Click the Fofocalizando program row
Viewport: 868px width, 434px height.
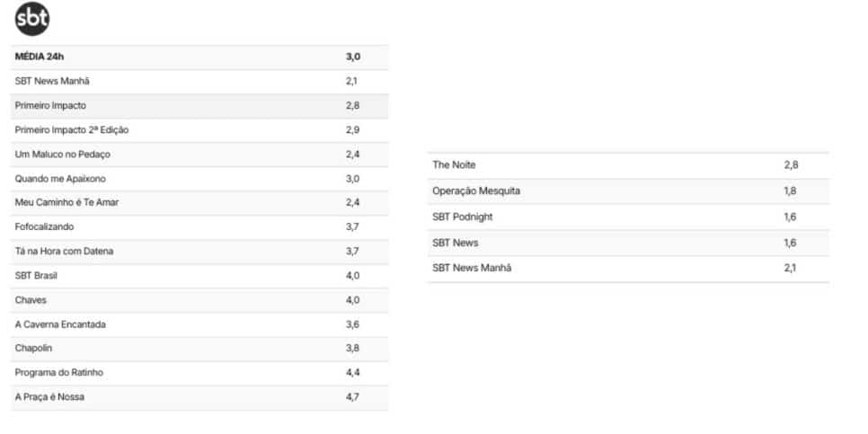[x=199, y=227]
